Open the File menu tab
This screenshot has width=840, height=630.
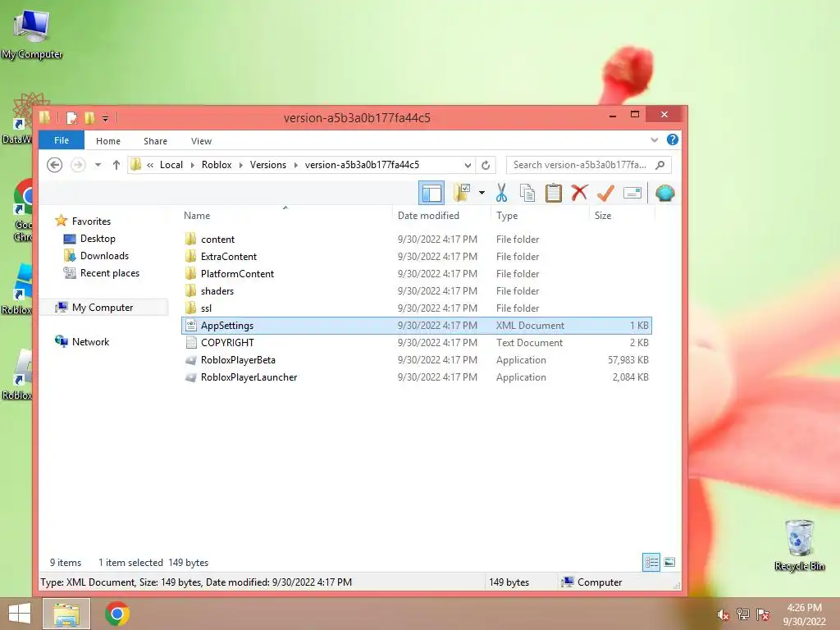(61, 140)
